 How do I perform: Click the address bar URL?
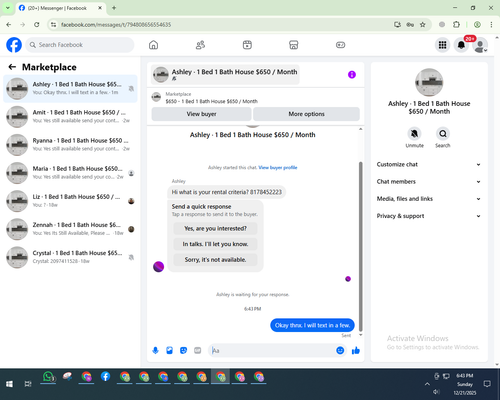coord(116,25)
